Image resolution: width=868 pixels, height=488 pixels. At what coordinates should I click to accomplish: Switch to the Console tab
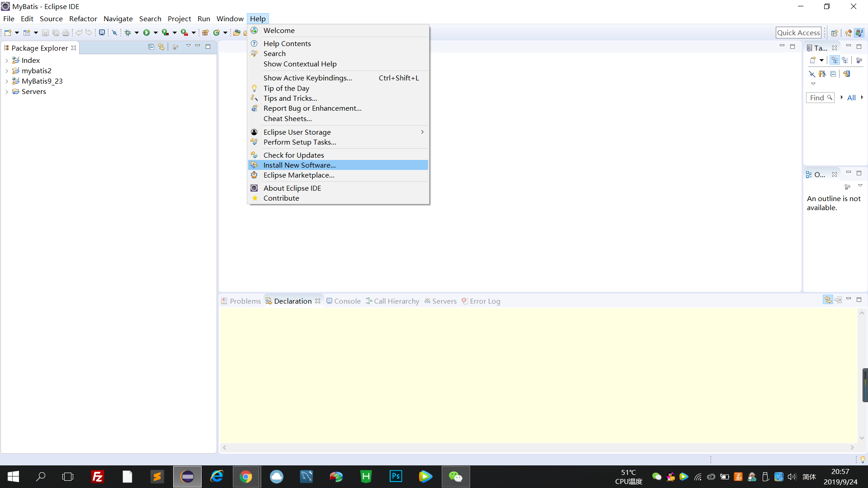pyautogui.click(x=347, y=301)
